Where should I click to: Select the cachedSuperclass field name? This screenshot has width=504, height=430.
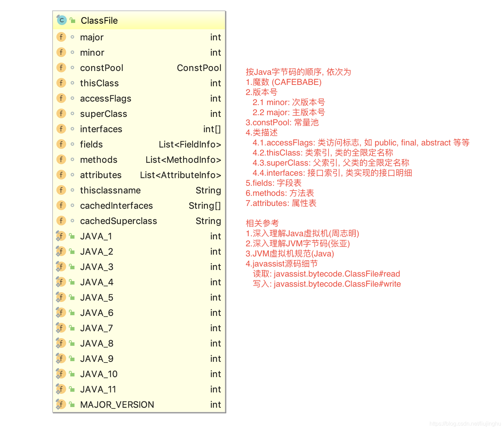[119, 221]
